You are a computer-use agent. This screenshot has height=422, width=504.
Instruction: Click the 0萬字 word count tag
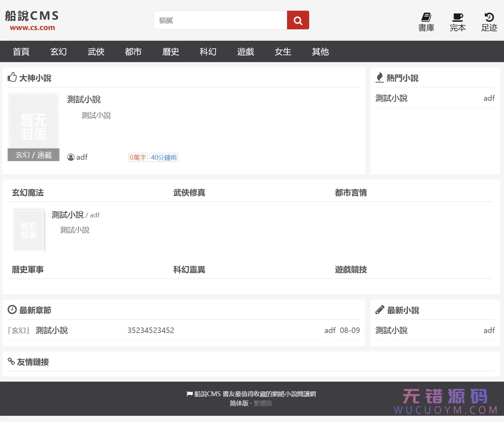137,157
